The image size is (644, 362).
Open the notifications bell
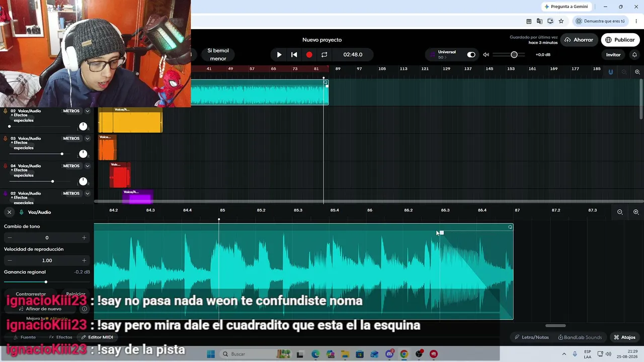point(634,54)
